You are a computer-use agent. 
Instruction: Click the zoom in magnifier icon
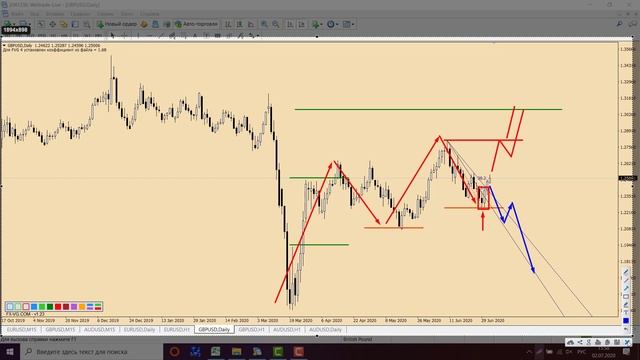(x=264, y=24)
